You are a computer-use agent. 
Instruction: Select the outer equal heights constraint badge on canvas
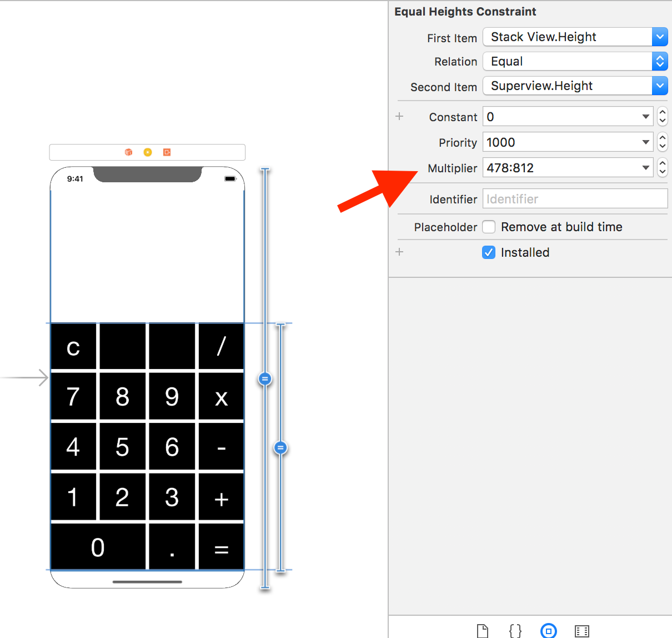[265, 379]
